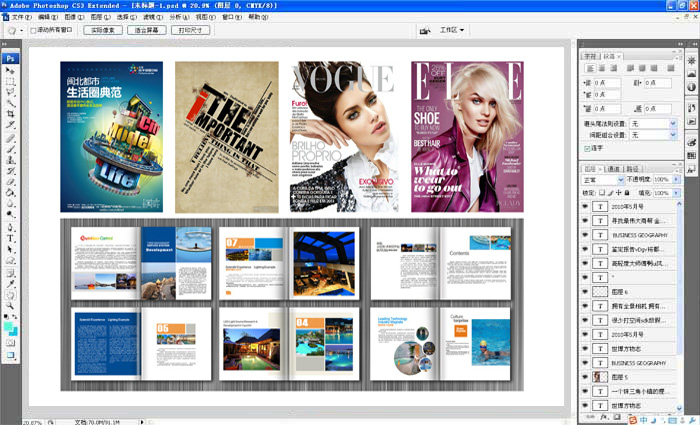Viewport: 700px width, 425px height.
Task: Click the 适合屏幕 button
Action: [x=145, y=31]
